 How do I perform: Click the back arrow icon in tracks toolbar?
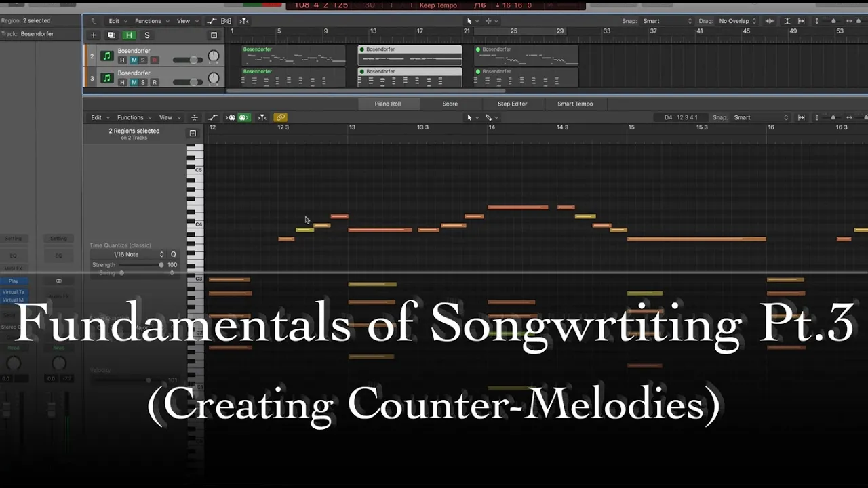[94, 21]
